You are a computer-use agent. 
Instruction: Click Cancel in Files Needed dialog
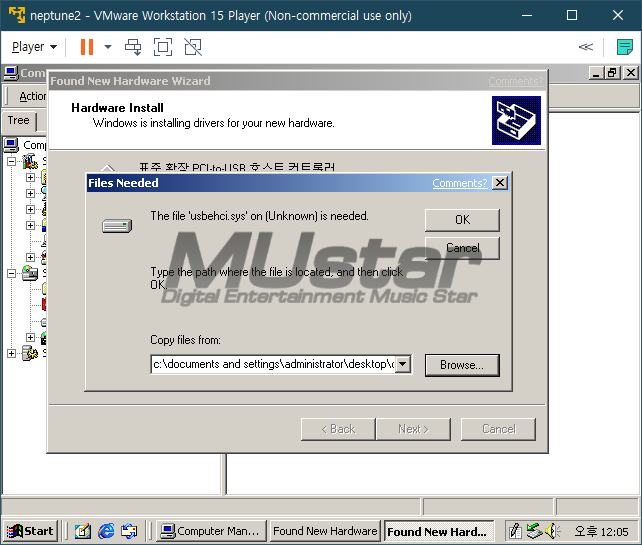tap(462, 248)
